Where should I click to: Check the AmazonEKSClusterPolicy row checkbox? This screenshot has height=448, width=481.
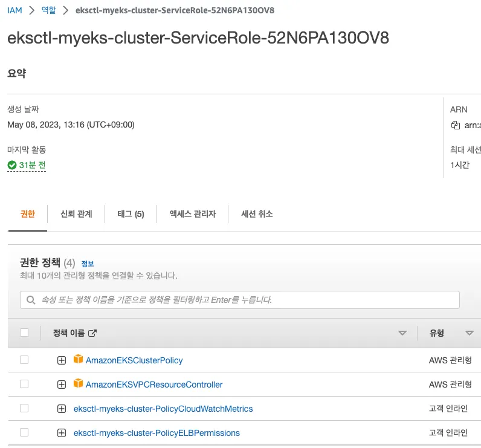click(24, 360)
